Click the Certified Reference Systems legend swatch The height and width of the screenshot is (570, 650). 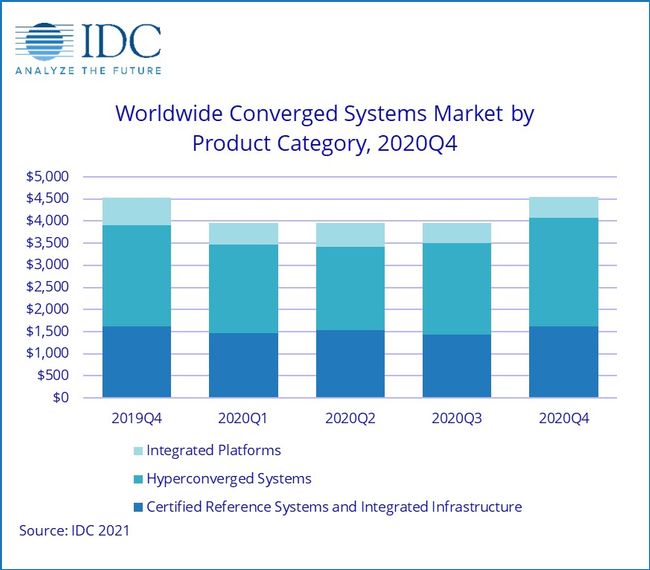tap(138, 507)
